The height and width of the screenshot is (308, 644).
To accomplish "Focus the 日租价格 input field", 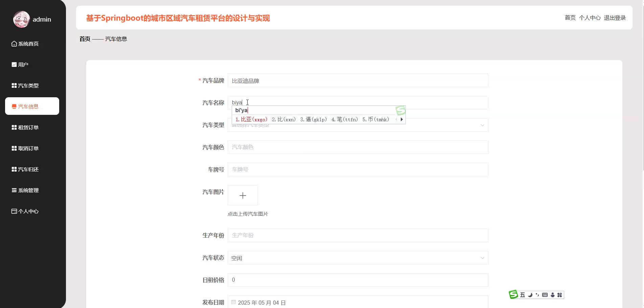I will tap(358, 280).
